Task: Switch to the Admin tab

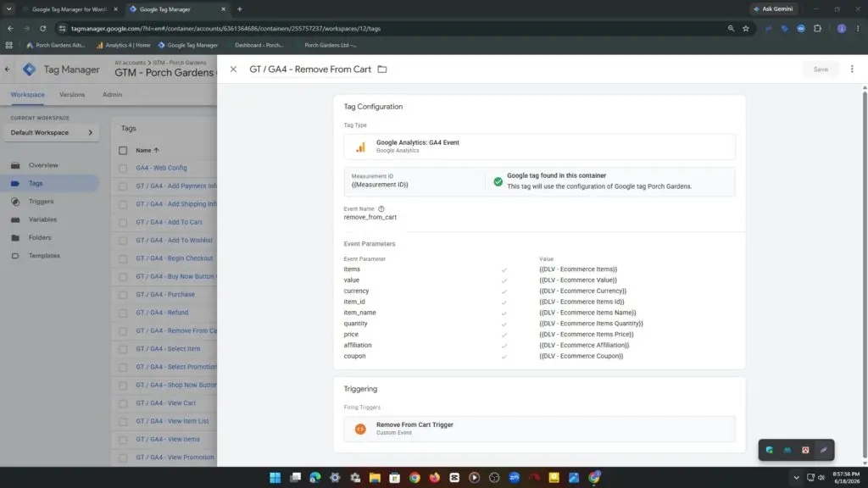Action: (x=112, y=95)
